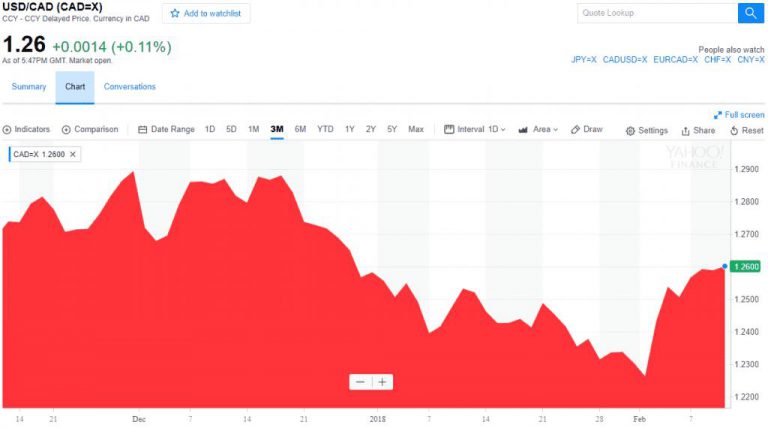The height and width of the screenshot is (428, 768).
Task: Open the EURCAD=X link
Action: pos(675,60)
